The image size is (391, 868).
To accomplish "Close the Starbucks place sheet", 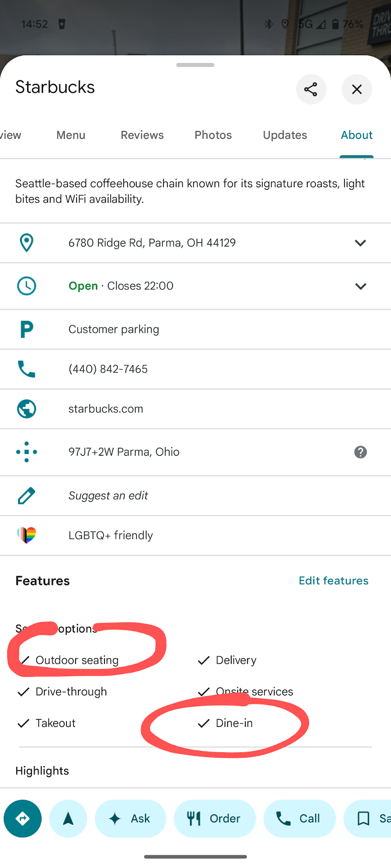I will (x=357, y=89).
